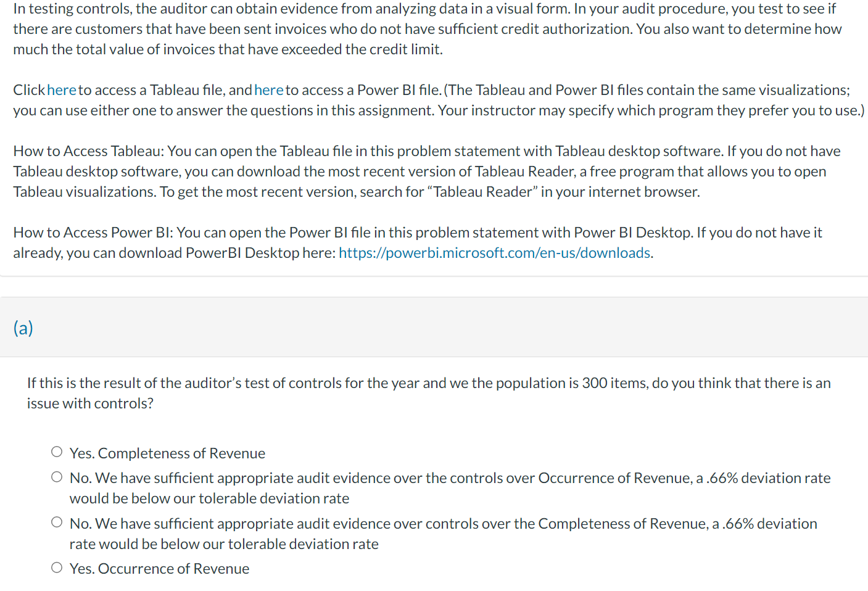Click the powerbi.microsoft.com hyperlink text
868x591 pixels.
pyautogui.click(x=494, y=252)
